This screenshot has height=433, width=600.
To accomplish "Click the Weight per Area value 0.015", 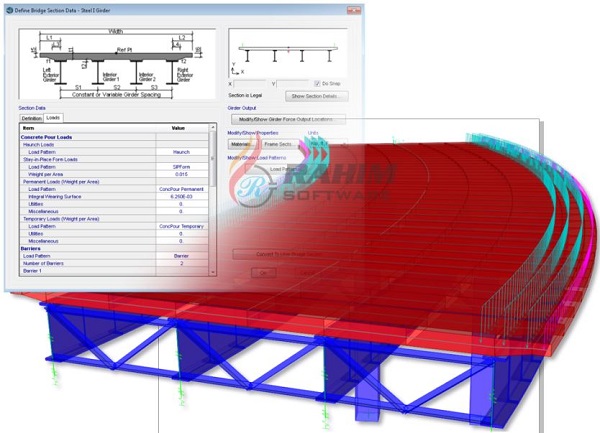I will click(x=181, y=174).
